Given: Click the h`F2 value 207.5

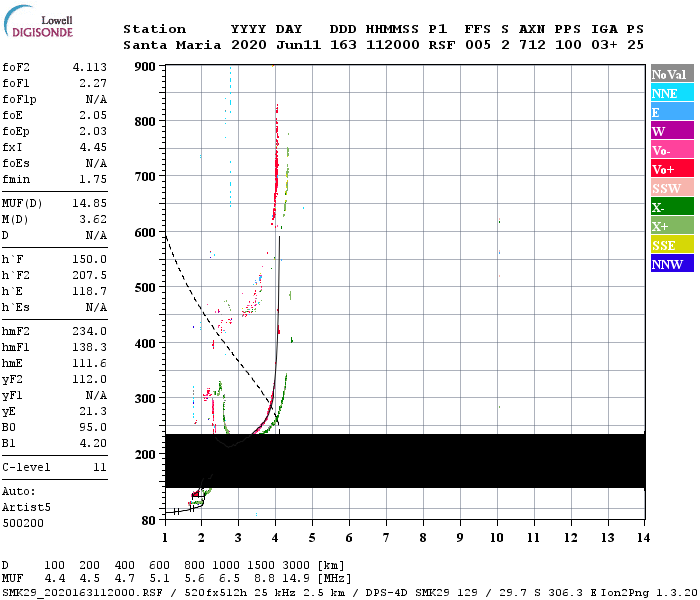Looking at the screenshot, I should 90,275.
